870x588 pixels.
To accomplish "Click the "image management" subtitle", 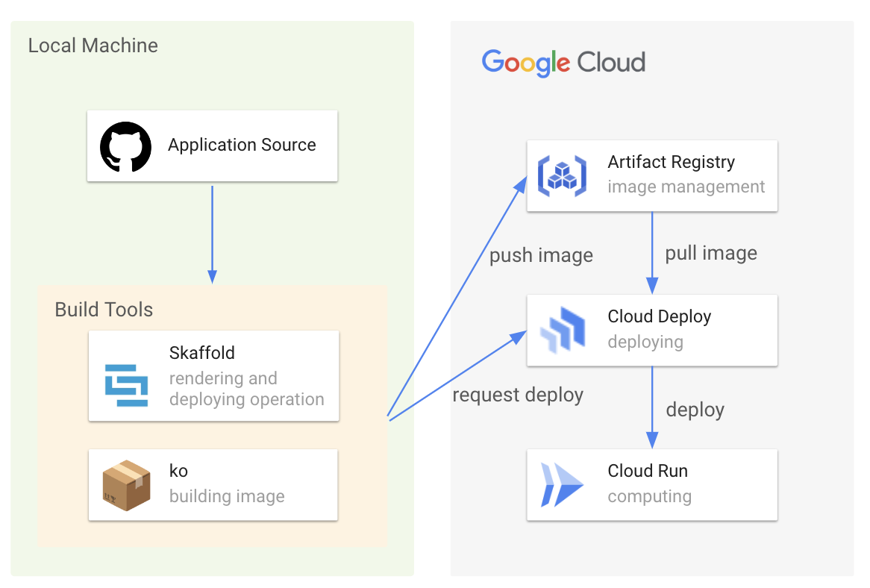I will coord(686,187).
